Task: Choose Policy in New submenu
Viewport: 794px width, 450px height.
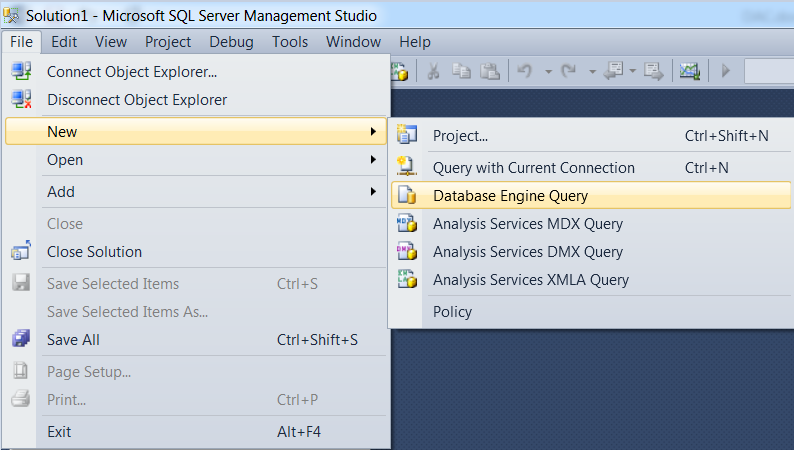Action: [x=590, y=312]
